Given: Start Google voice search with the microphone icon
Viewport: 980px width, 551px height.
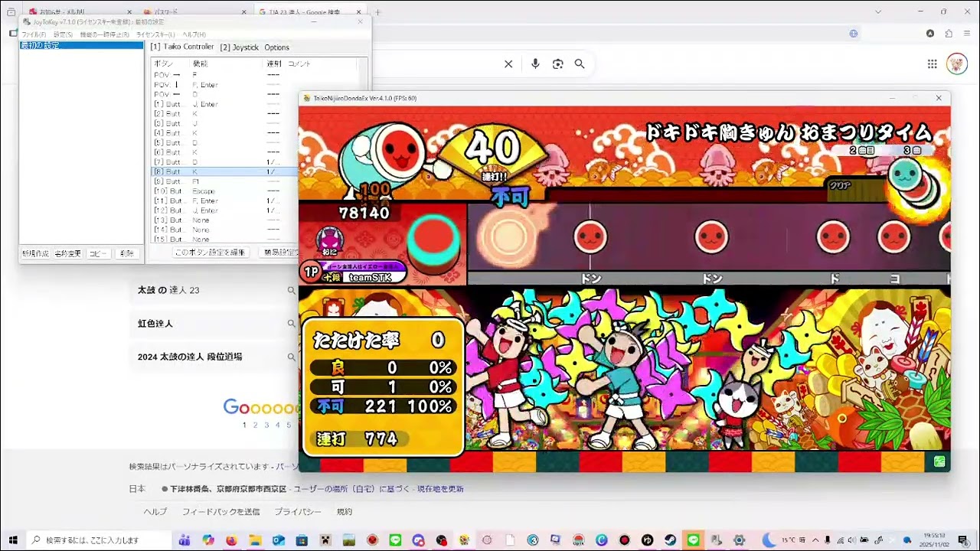Looking at the screenshot, I should pos(535,64).
